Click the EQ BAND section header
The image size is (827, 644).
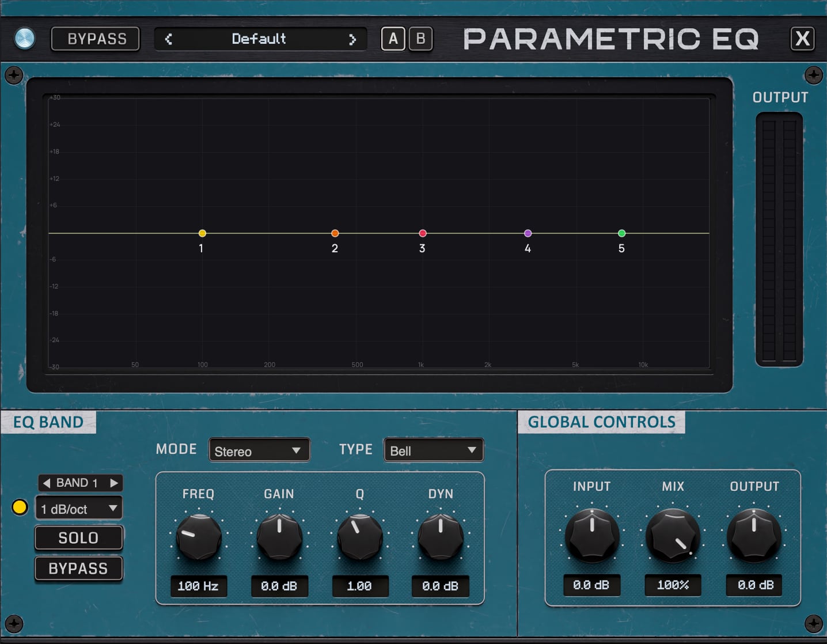[48, 422]
